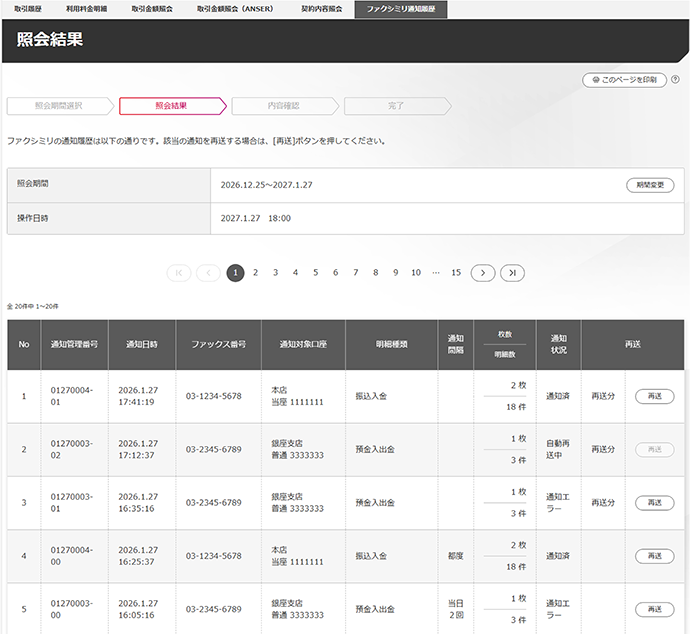Jump to page 10 of results
Viewport: 690px width, 634px height.
[415, 272]
